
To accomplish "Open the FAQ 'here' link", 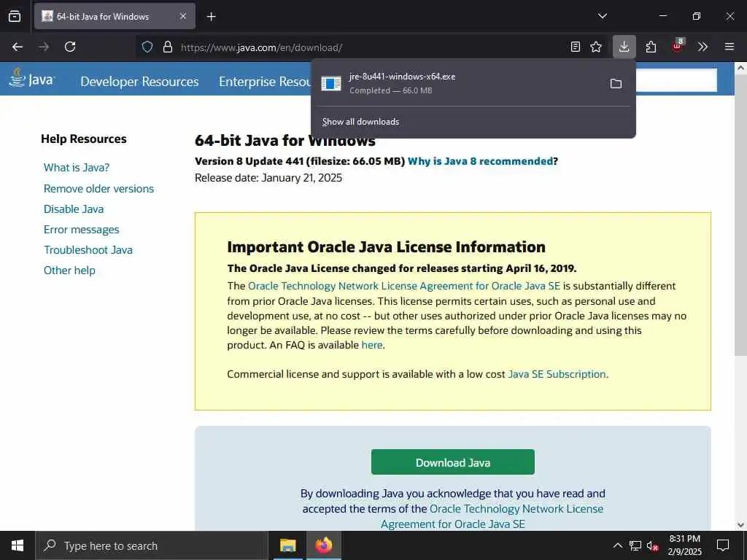I will [x=372, y=345].
